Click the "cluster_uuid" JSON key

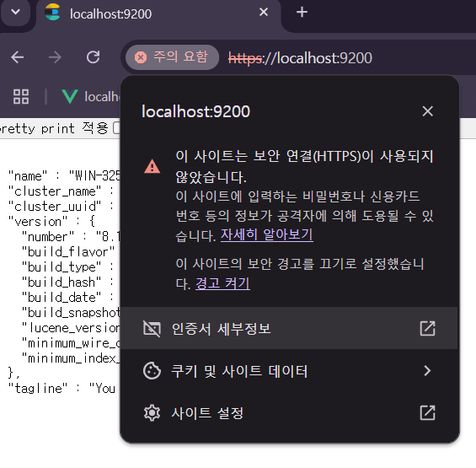click(55, 207)
